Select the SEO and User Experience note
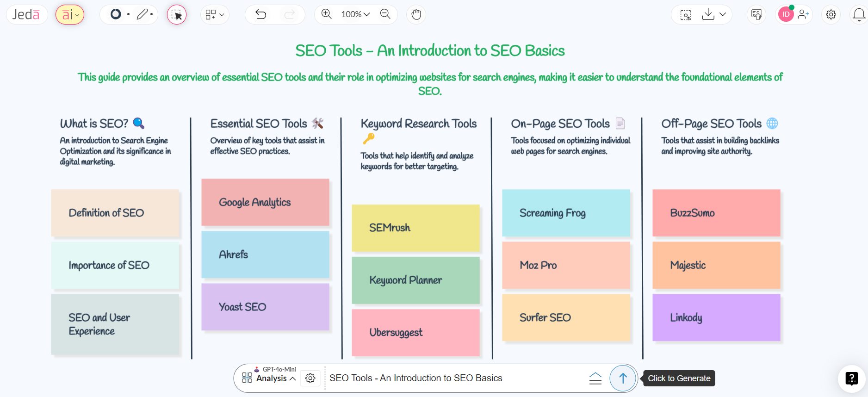This screenshot has width=868, height=397. pos(115,324)
